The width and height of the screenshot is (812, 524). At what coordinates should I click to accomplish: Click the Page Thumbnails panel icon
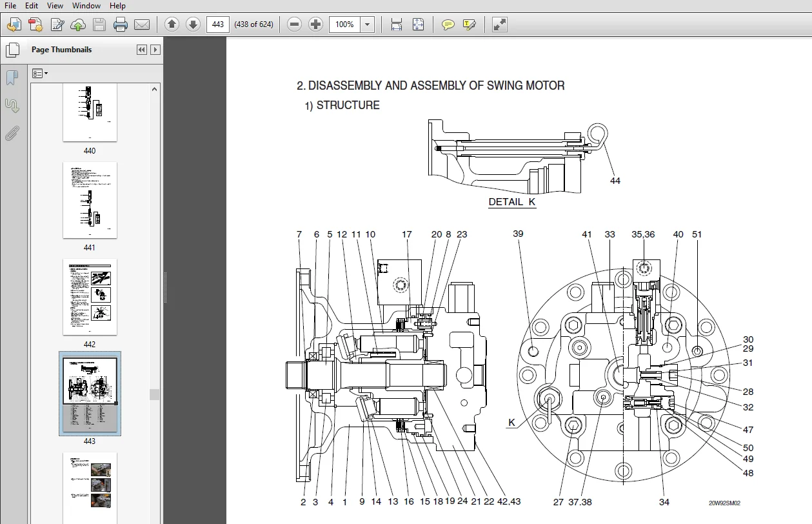coord(12,50)
